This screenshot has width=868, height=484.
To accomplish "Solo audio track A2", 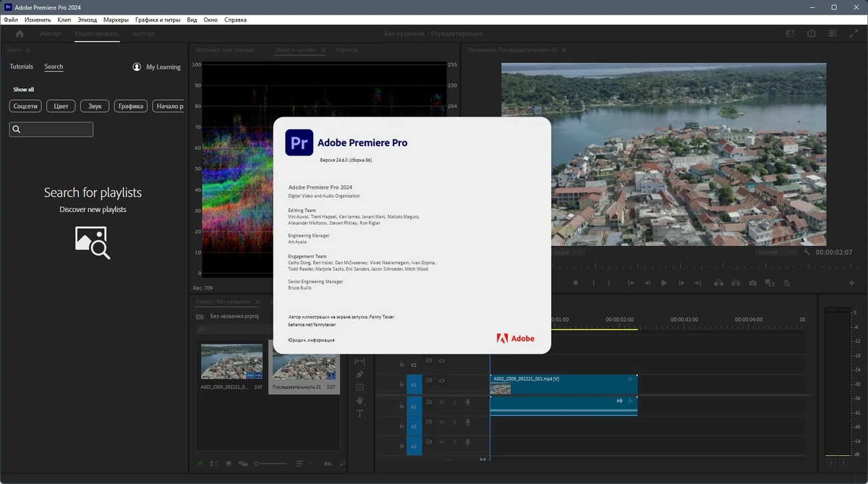I will point(454,423).
